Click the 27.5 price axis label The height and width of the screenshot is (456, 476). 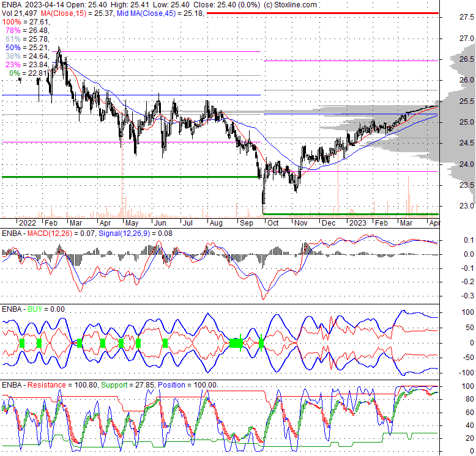(466, 17)
